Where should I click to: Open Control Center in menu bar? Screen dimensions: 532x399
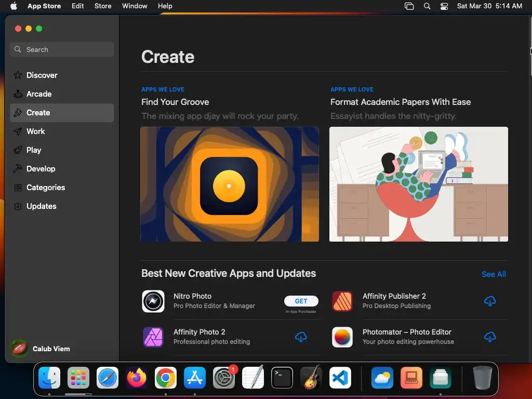pos(444,6)
